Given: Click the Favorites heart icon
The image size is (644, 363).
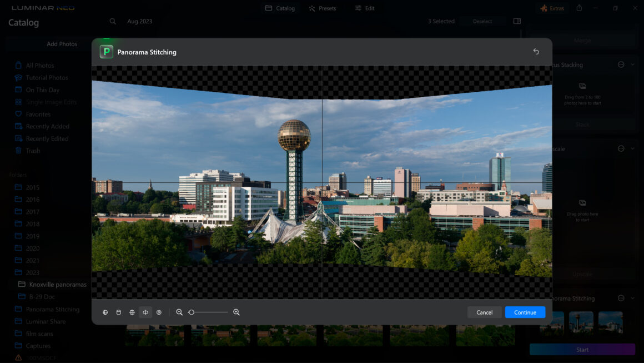Looking at the screenshot, I should click(x=18, y=114).
